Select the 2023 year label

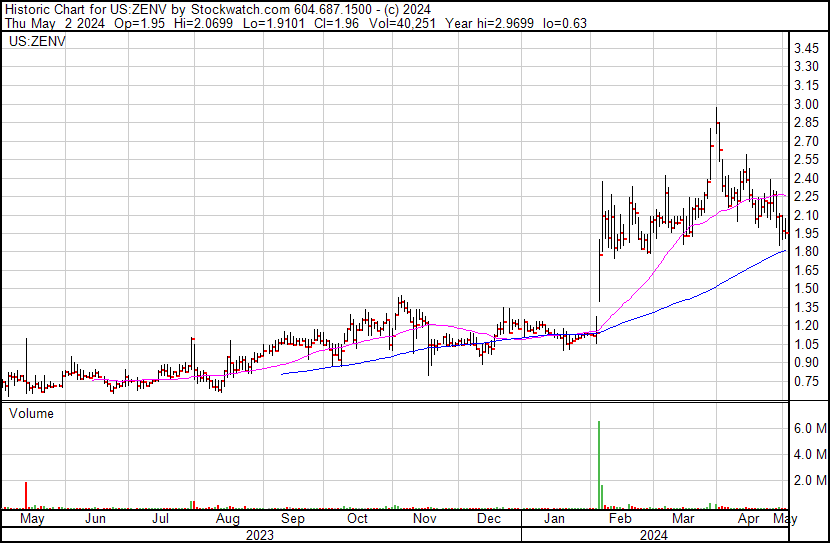click(x=260, y=535)
